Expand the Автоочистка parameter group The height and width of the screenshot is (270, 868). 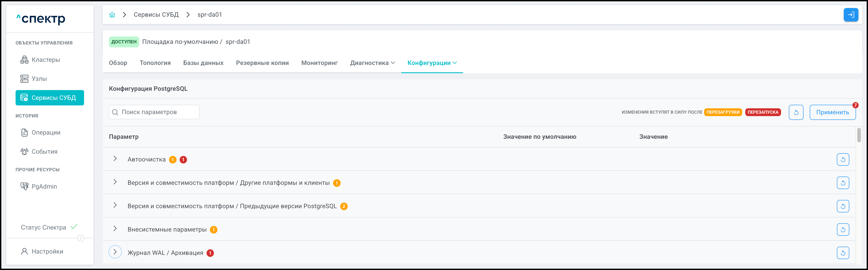point(115,159)
